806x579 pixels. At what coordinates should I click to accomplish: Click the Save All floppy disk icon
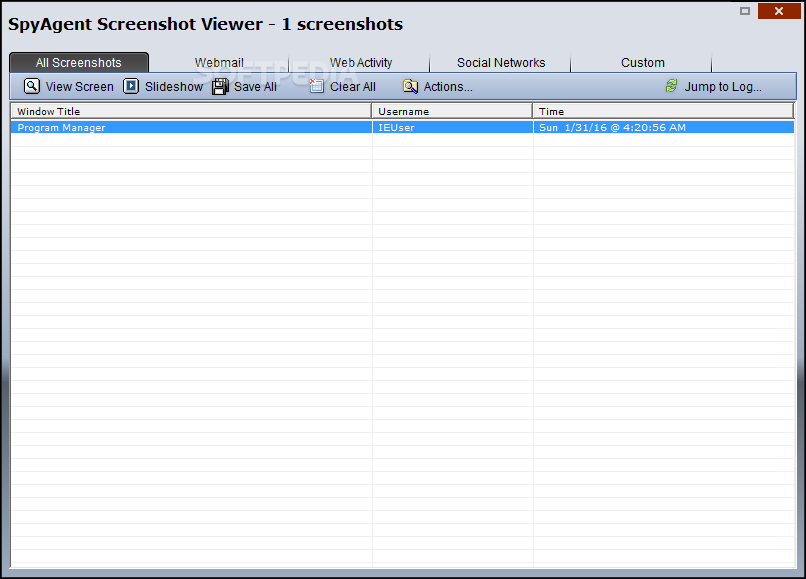[221, 86]
